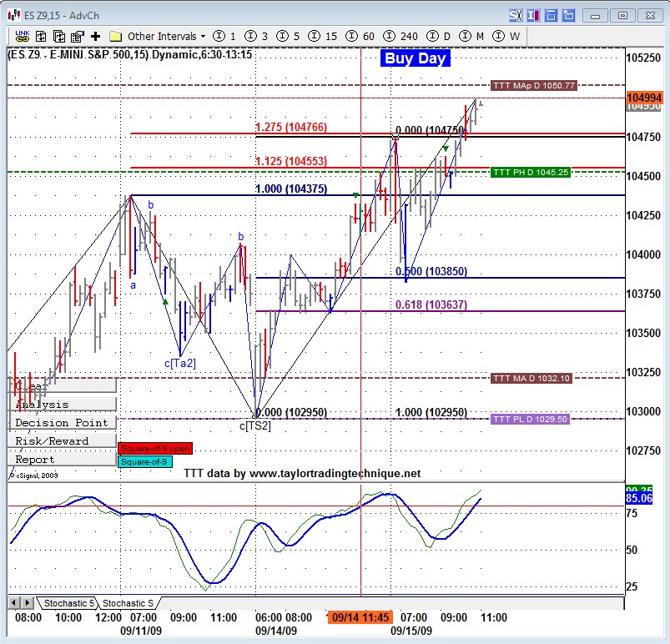Click the right scroll arrow beside tabs
Viewport: 670px width, 644px height.
pos(28,603)
